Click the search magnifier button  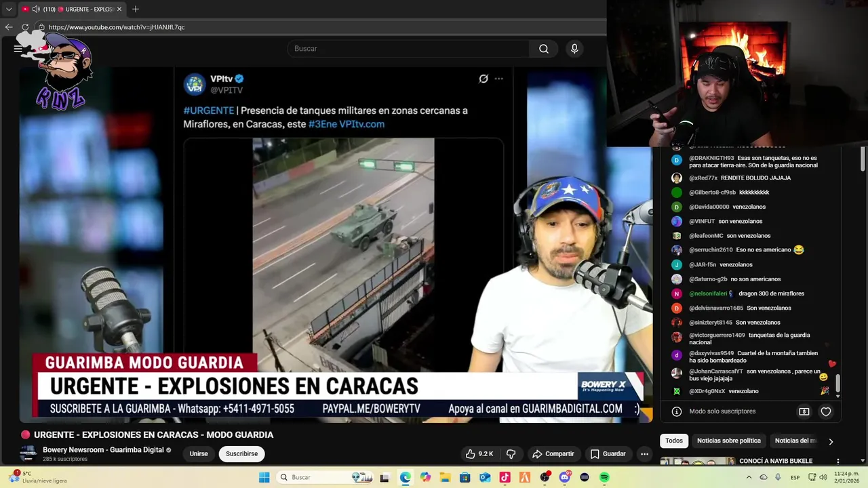pos(544,49)
